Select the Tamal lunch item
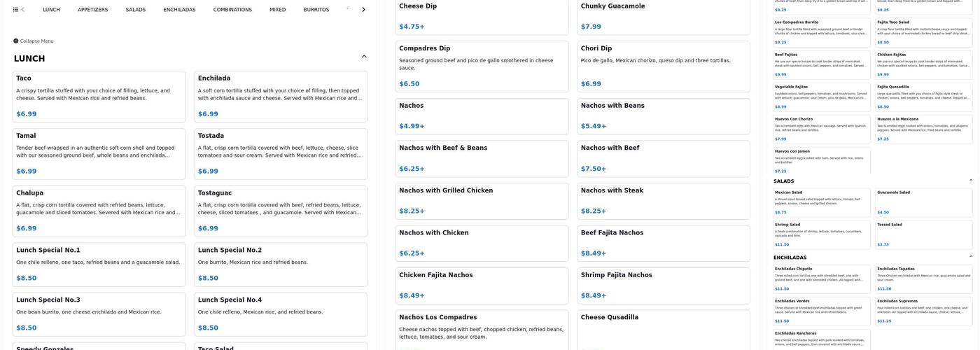 coord(99,153)
